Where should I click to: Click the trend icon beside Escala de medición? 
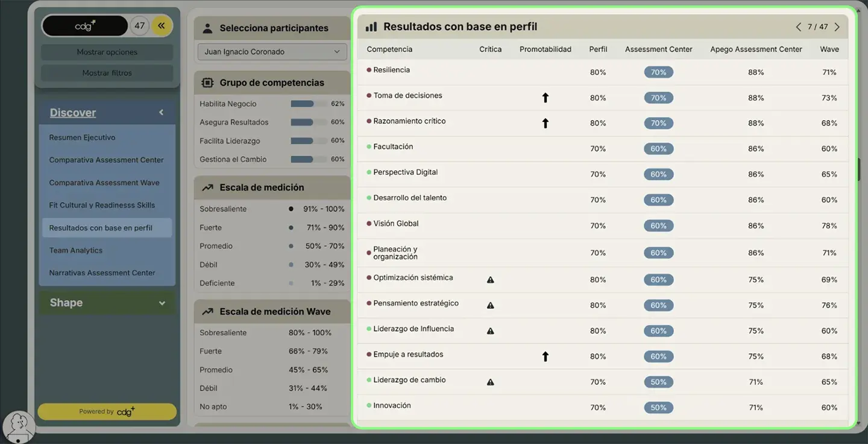(207, 188)
